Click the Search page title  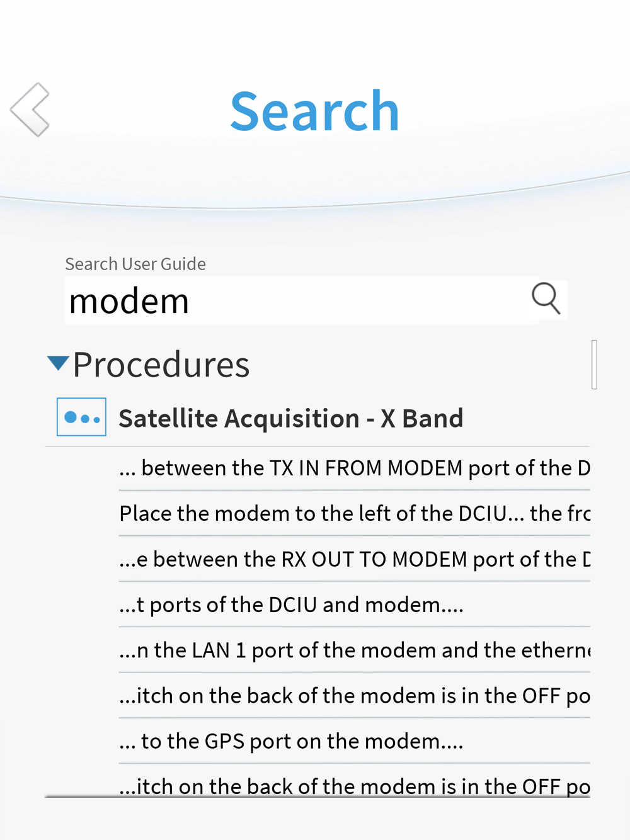pos(314,111)
